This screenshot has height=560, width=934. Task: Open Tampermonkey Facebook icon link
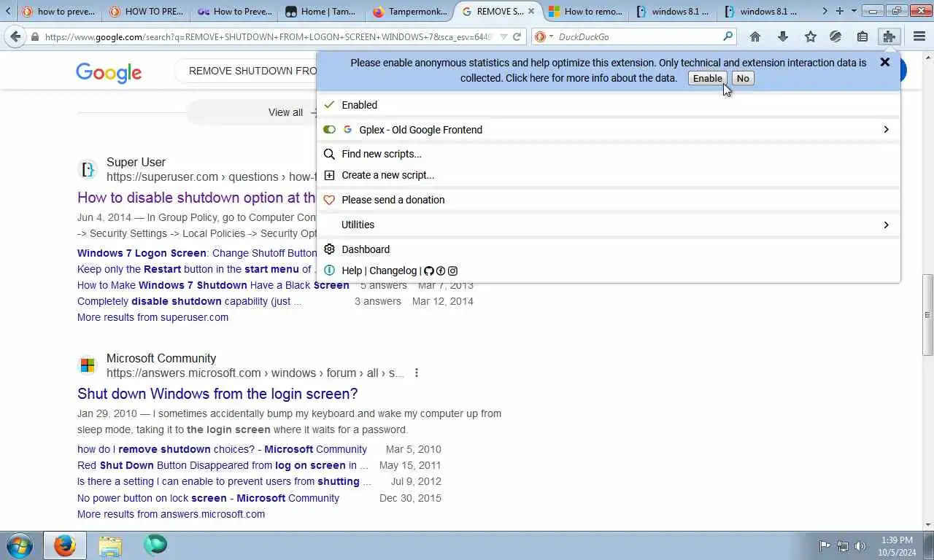[441, 271]
